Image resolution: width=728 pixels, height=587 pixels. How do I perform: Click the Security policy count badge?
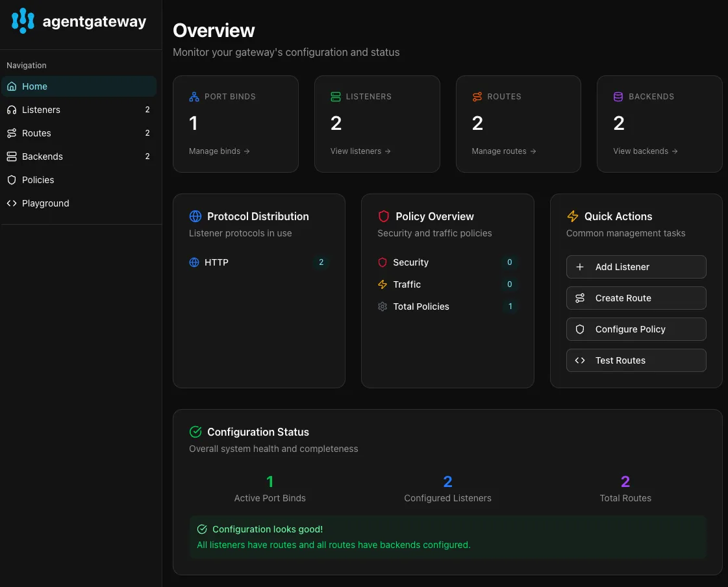[x=509, y=262]
